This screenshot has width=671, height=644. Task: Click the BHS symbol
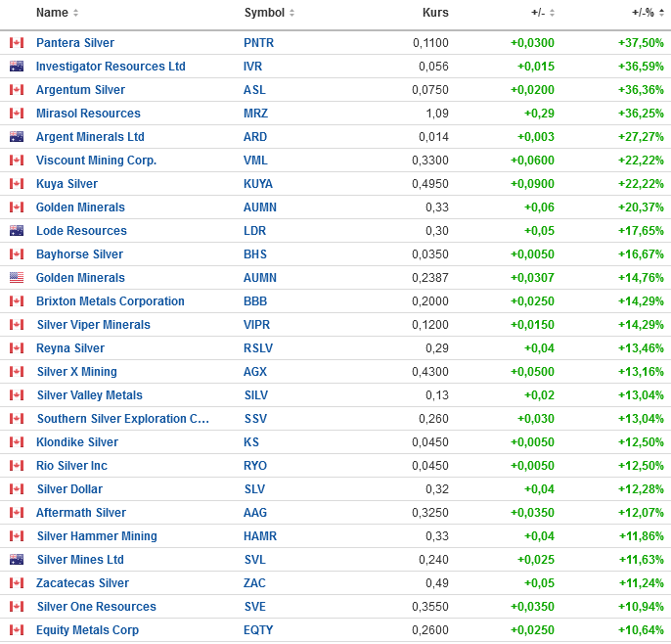pos(255,254)
